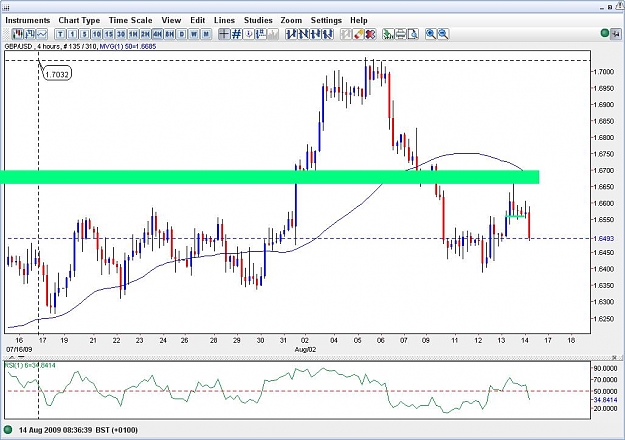Select the horizontal line drawing tool
Image resolution: width=625 pixels, height=440 pixels.
tap(316, 34)
